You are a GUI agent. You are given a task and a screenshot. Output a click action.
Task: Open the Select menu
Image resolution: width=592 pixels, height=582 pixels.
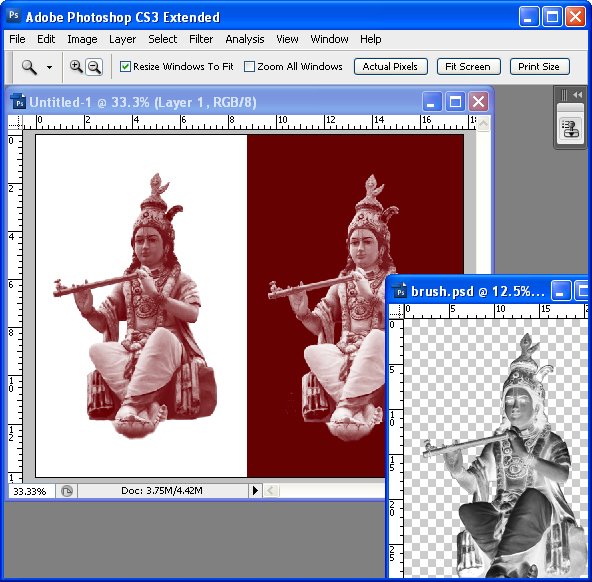click(162, 39)
